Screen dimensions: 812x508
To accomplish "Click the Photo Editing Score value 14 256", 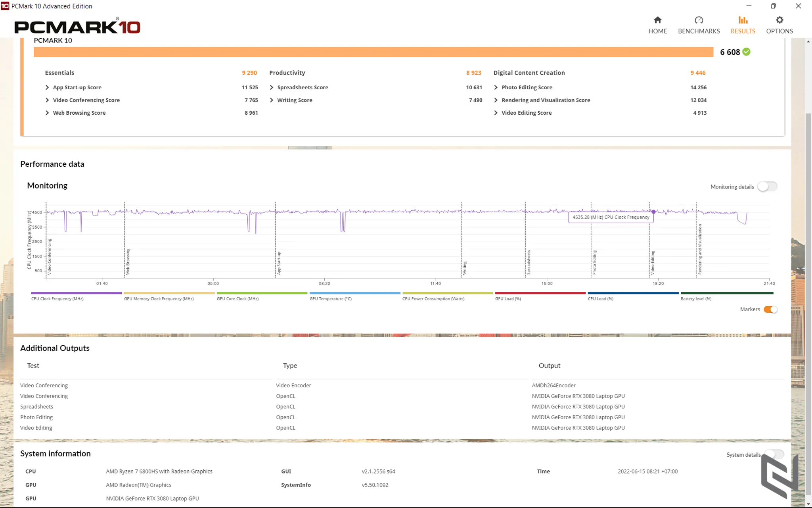I will 698,87.
